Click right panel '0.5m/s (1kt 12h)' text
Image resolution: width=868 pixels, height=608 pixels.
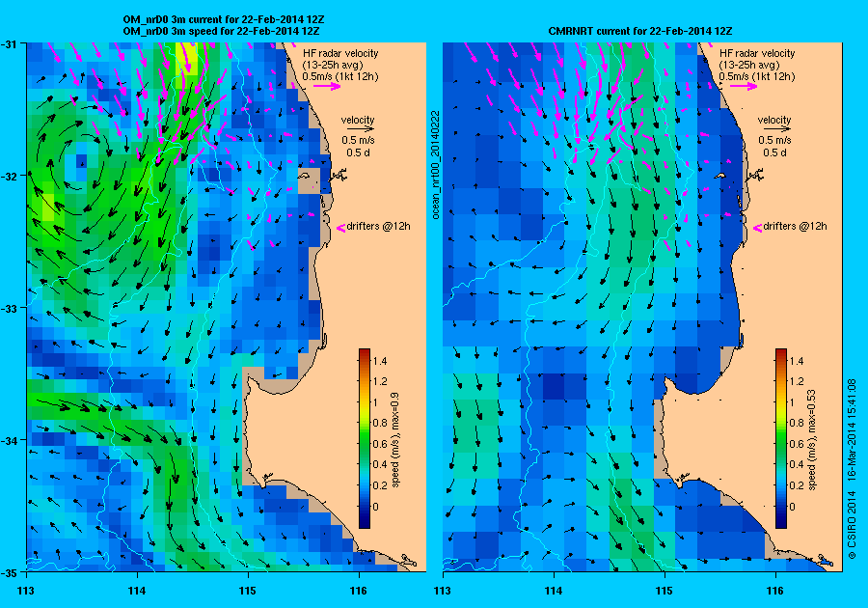click(757, 76)
